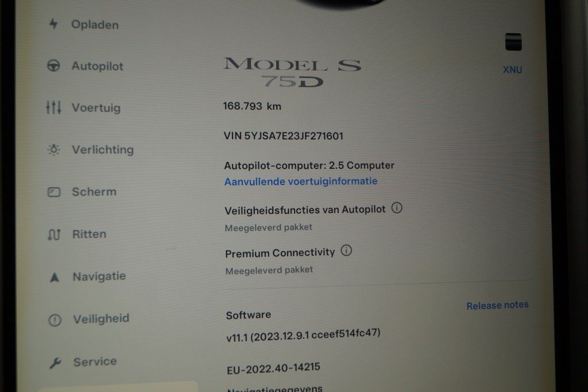The height and width of the screenshot is (392, 588).
Task: Tap the XNU vehicle name link
Action: pyautogui.click(x=512, y=70)
